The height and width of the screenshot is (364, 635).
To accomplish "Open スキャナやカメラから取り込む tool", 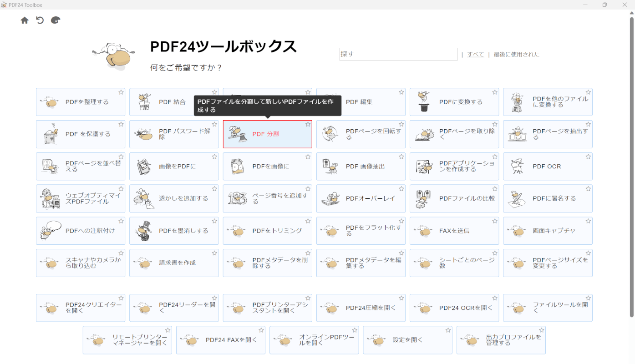I will pyautogui.click(x=81, y=263).
